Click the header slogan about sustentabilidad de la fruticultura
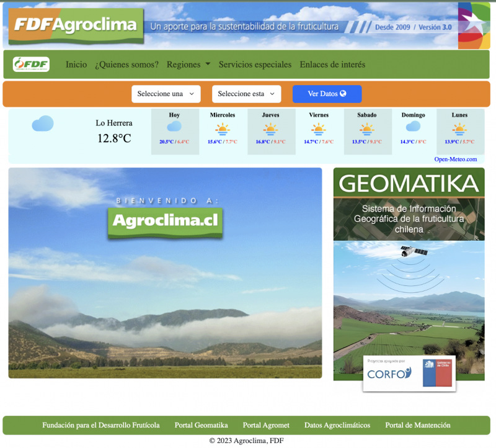 point(244,27)
